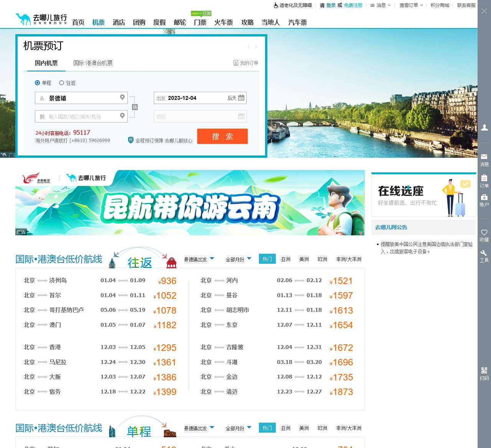This screenshot has height=448, width=491.
Task: Select the one-way (单程) radio button
Action: click(x=38, y=83)
